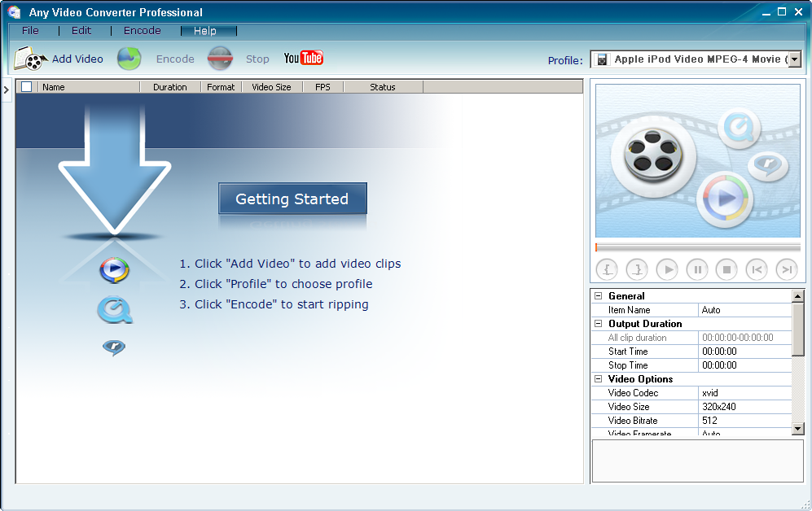This screenshot has width=812, height=511.
Task: Click the Video Bitrate property label
Action: click(633, 421)
